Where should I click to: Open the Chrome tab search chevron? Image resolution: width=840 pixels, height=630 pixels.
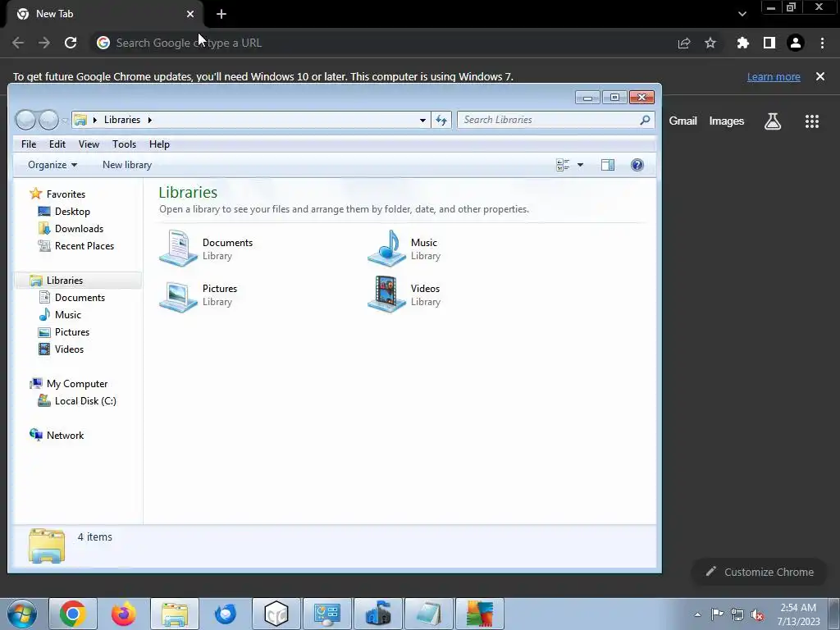coord(742,14)
